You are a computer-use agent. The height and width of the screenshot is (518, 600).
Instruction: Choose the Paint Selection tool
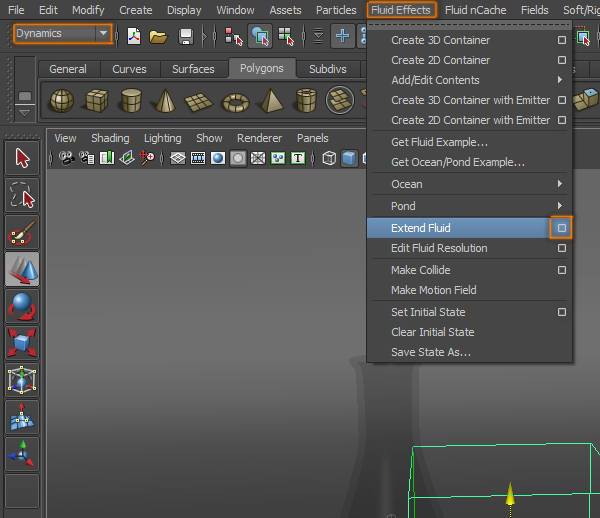pos(22,232)
